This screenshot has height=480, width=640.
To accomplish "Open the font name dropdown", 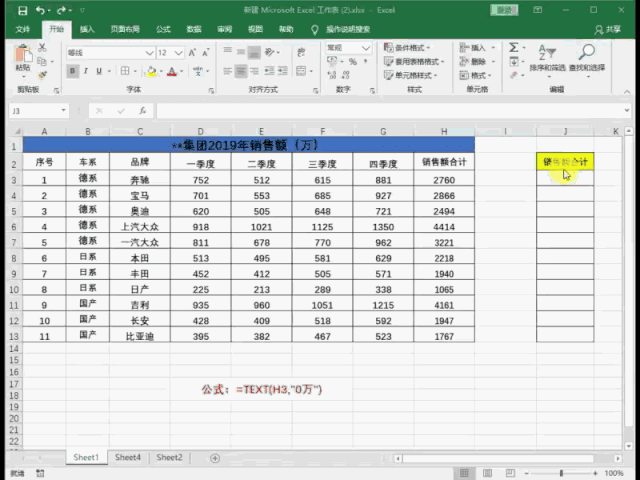I will 149,53.
